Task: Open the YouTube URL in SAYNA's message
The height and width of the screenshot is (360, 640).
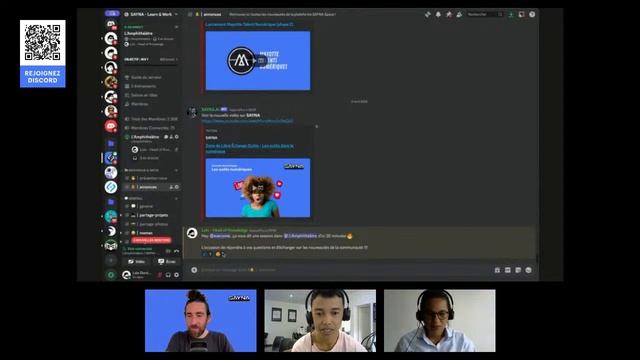Action: click(x=247, y=121)
